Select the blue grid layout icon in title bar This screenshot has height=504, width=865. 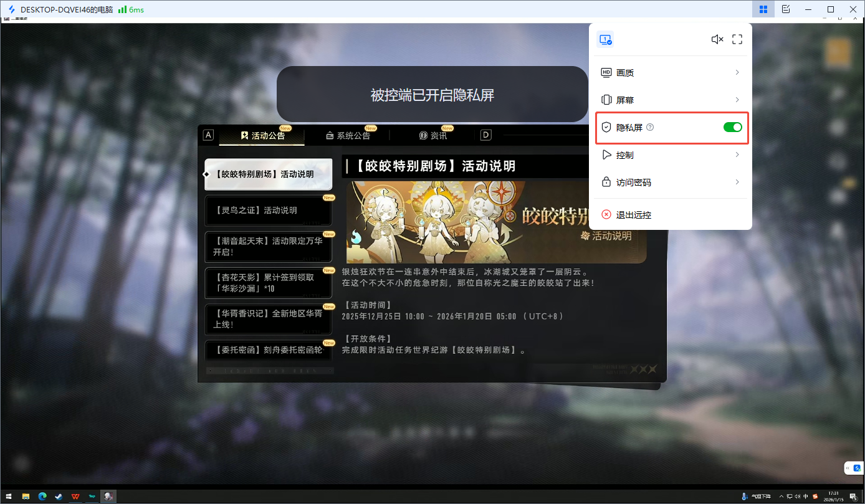click(763, 9)
